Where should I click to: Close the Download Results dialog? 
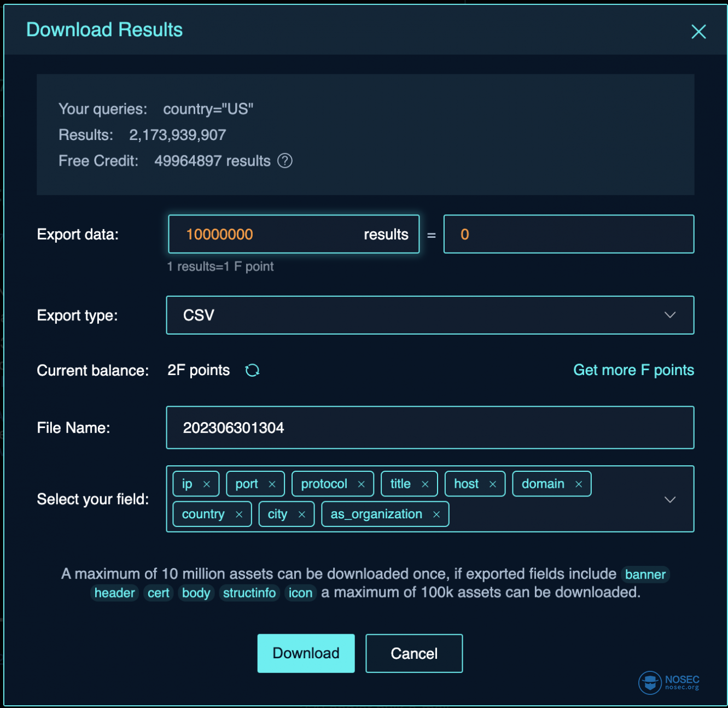(x=698, y=32)
